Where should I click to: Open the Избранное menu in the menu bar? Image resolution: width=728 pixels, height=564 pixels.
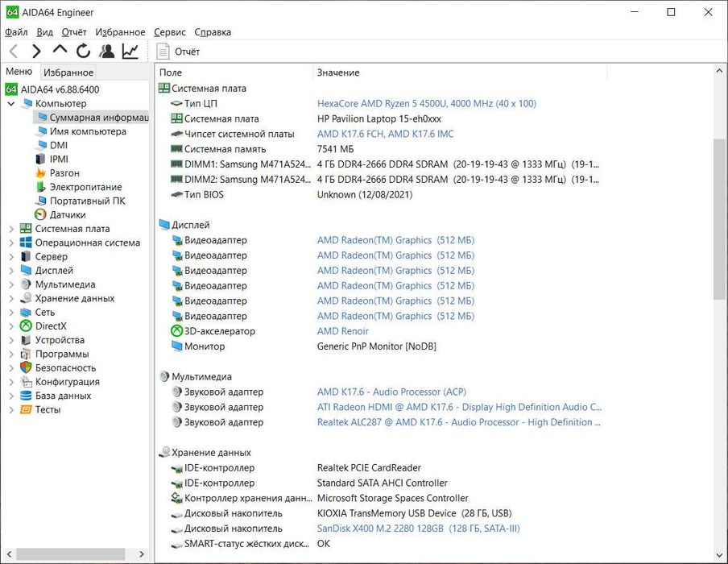120,32
